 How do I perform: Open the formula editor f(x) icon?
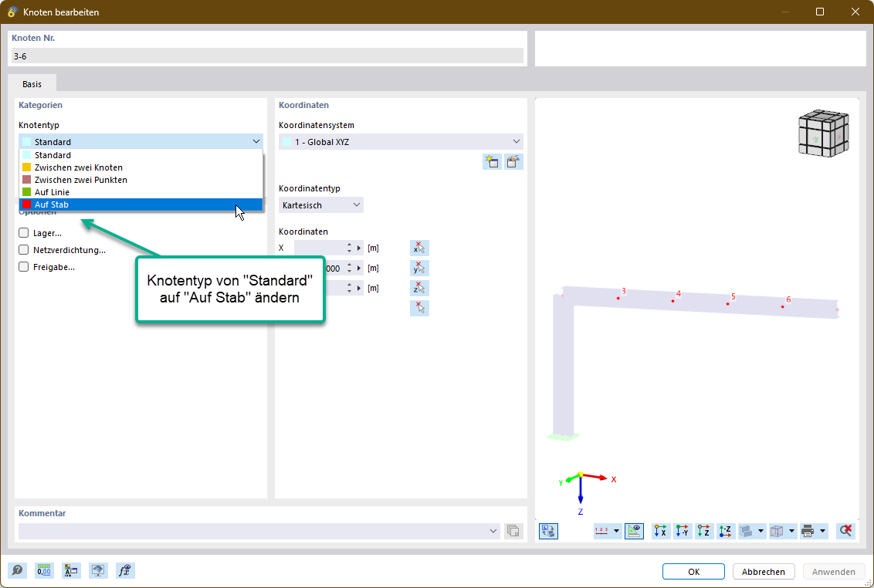tap(124, 570)
